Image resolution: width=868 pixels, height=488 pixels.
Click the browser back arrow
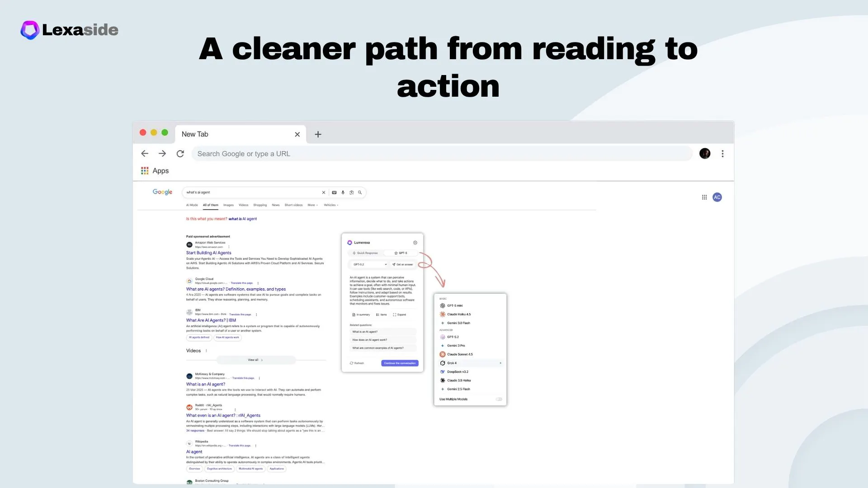145,154
